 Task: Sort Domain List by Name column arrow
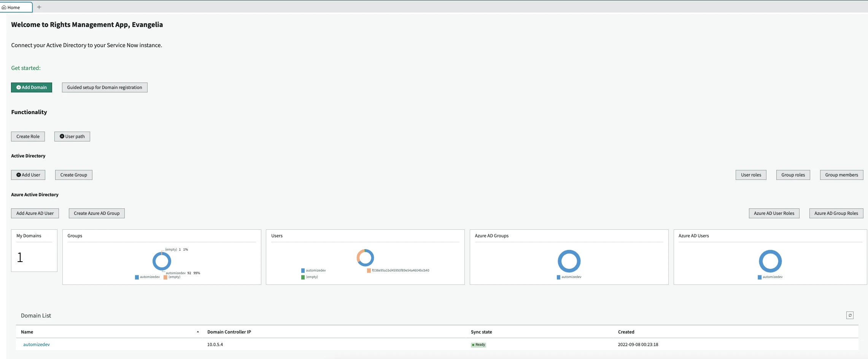click(x=198, y=332)
